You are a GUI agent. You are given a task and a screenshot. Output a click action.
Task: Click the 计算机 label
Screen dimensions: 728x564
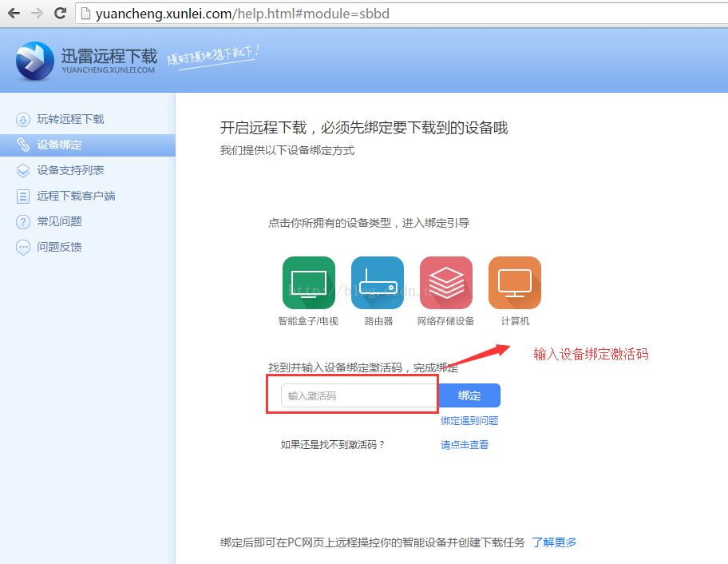515,321
